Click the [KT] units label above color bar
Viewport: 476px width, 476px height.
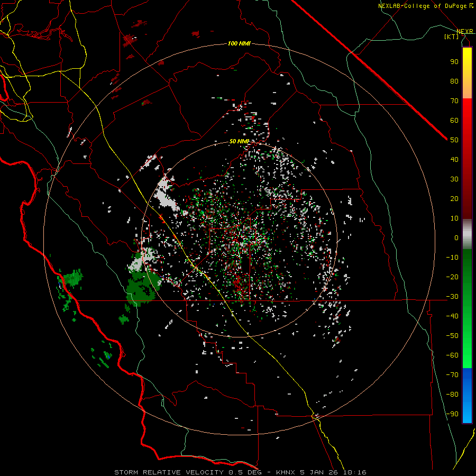452,36
